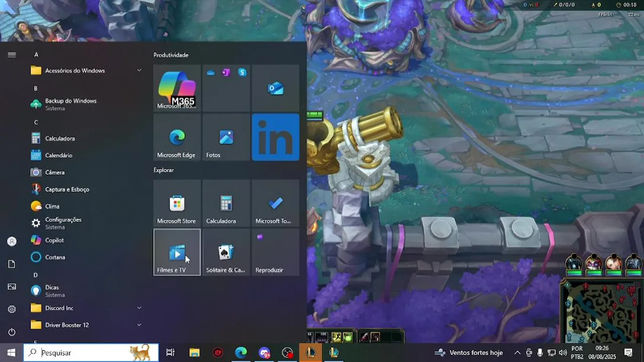
Task: Open the volume control in system tray
Action: (562, 352)
